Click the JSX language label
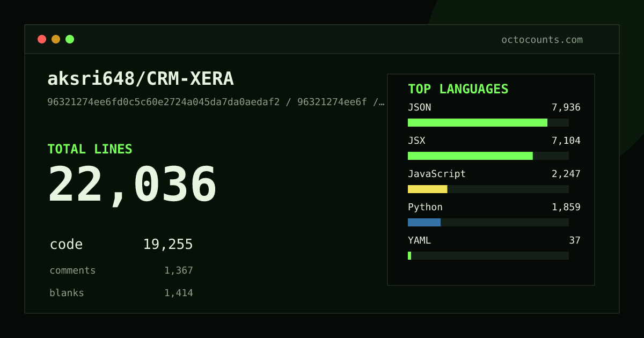 (x=416, y=141)
